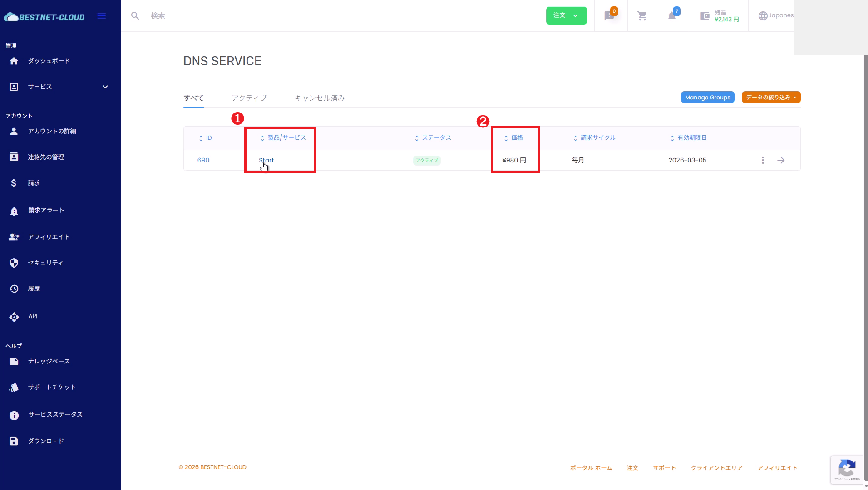The height and width of the screenshot is (490, 868).
Task: Open the messages icon in header
Action: coord(609,16)
